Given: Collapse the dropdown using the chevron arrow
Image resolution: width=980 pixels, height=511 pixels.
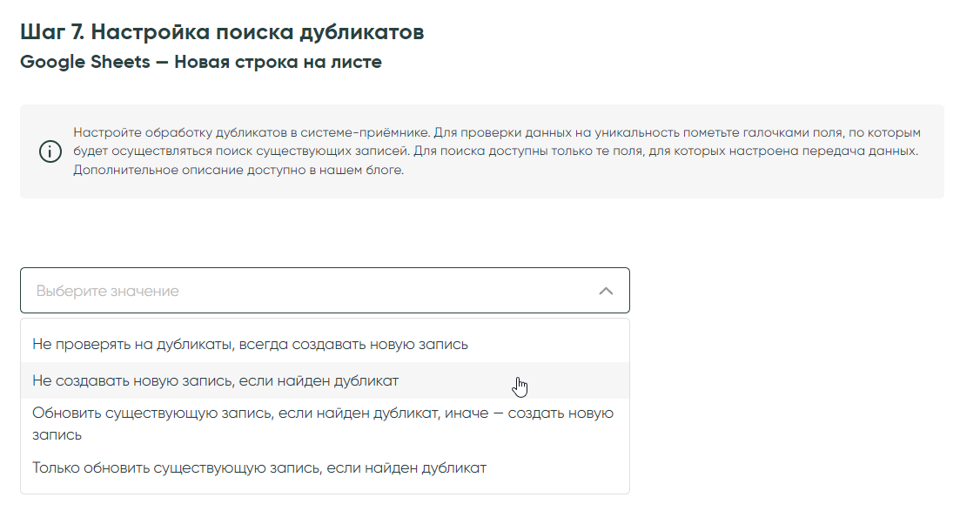Looking at the screenshot, I should (x=606, y=291).
